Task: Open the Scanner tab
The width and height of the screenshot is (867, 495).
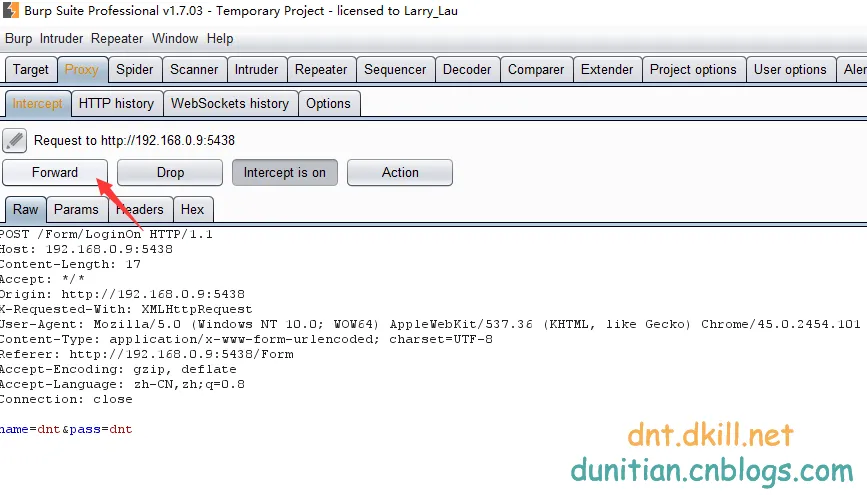Action: [194, 70]
